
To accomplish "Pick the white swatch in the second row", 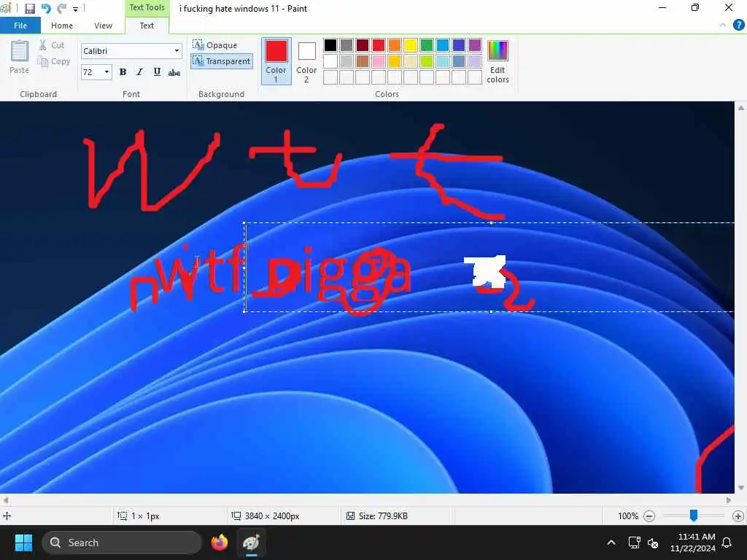I will point(330,61).
